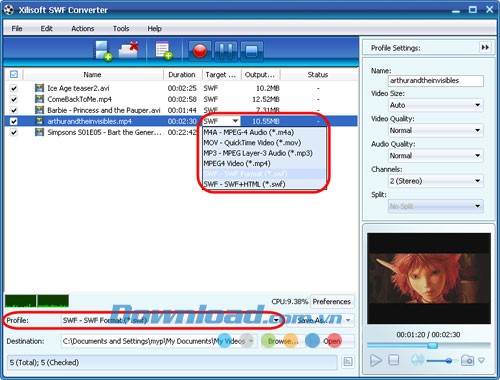The image size is (500, 380).
Task: Expand the Audio Quality Normal dropdown
Action: click(x=477, y=156)
